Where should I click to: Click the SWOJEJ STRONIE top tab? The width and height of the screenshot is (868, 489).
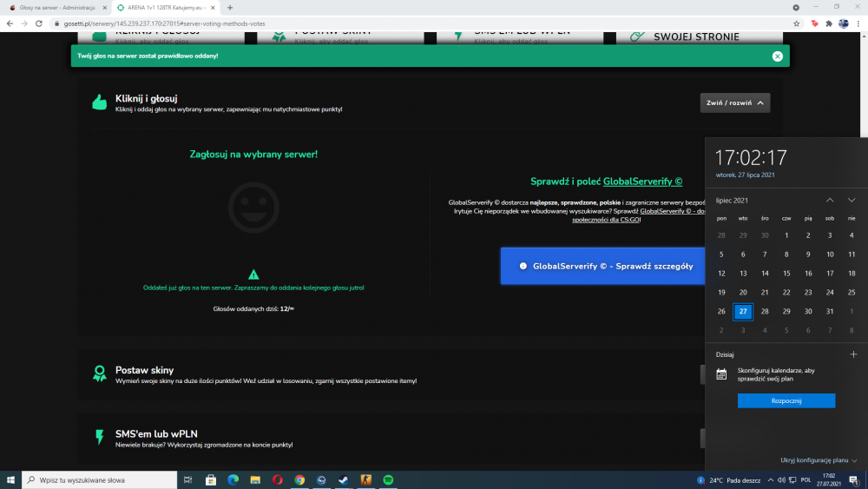[x=696, y=37]
